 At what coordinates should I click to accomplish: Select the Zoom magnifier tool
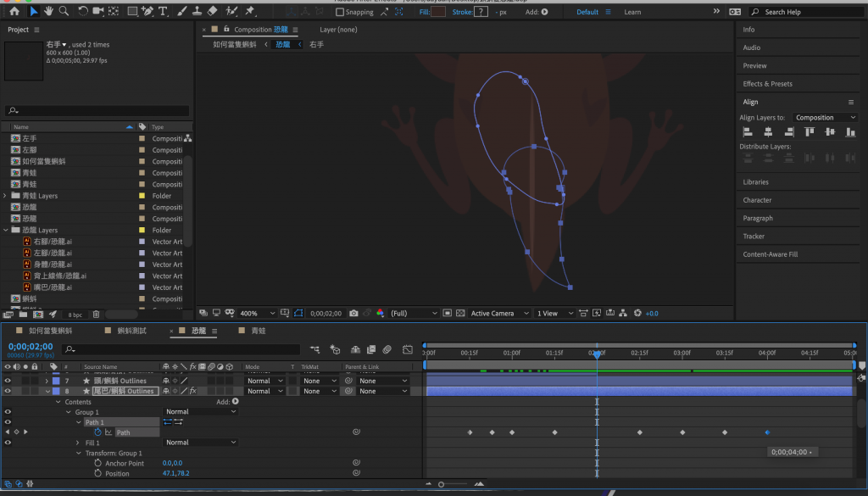click(x=64, y=11)
